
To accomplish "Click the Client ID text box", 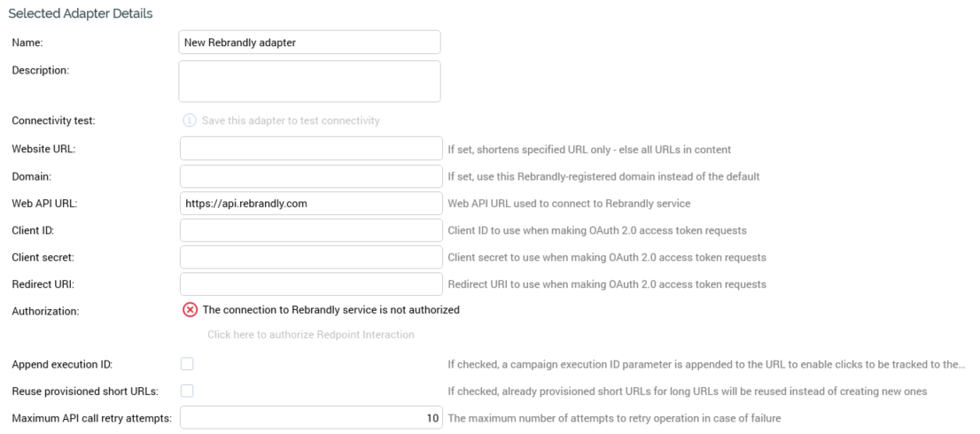I will [310, 230].
